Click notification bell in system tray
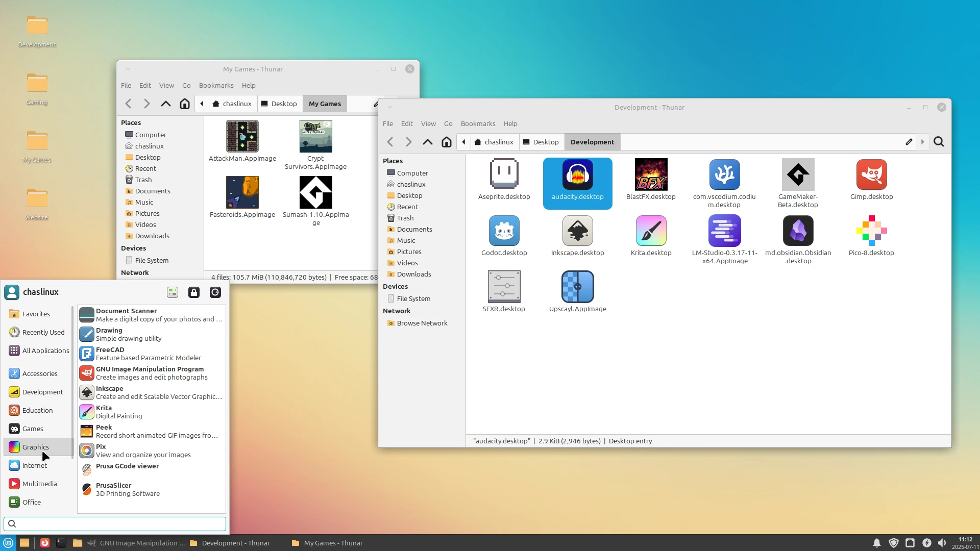Viewport: 980px width, 551px height. click(877, 543)
